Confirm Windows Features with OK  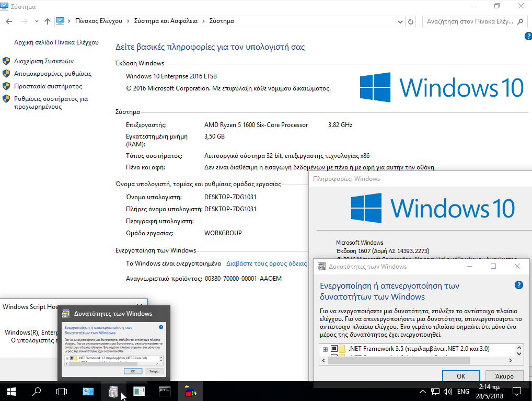461,376
